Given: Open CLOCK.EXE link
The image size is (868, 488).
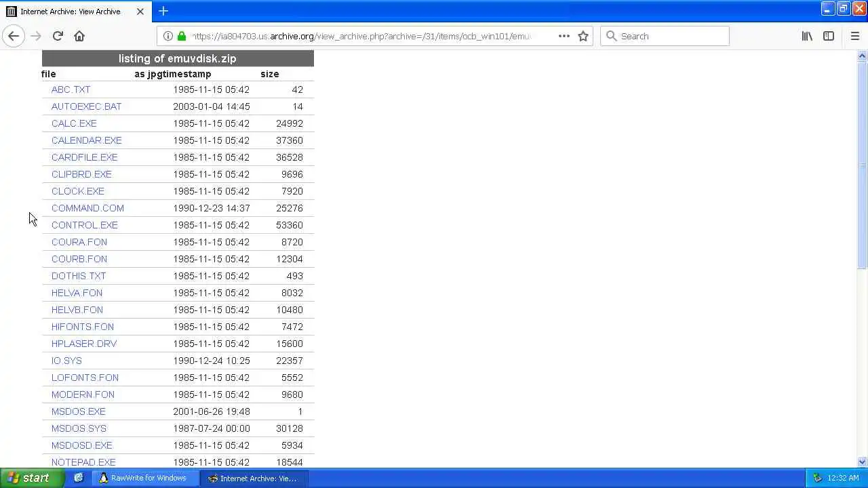Looking at the screenshot, I should point(78,191).
